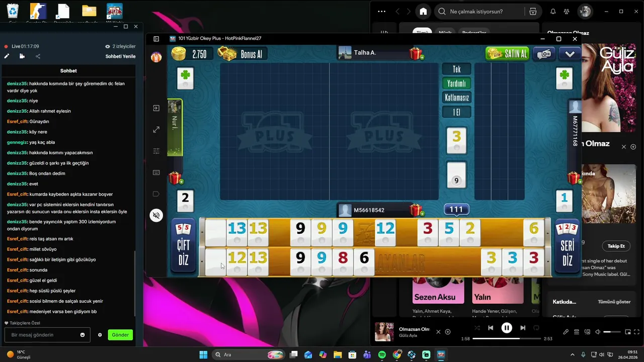Open Spotify three-dots main menu
Screen dimensions: 644x362
click(x=381, y=12)
